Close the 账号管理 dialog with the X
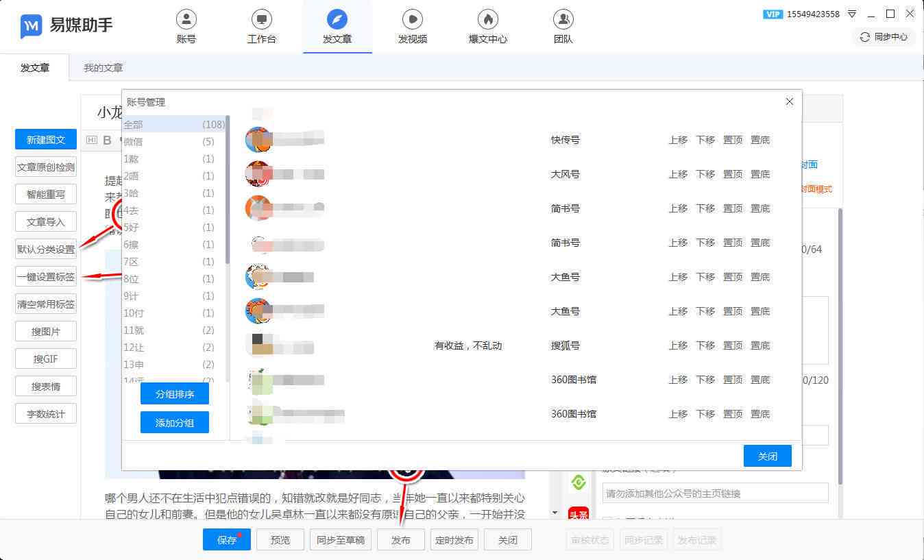Screen dimensions: 924x560 coord(790,101)
